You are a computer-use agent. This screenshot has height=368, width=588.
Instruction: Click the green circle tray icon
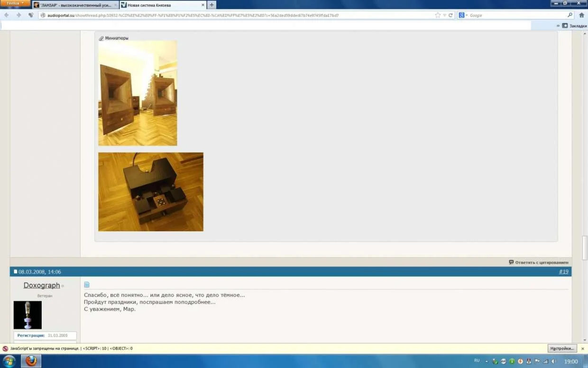point(512,361)
